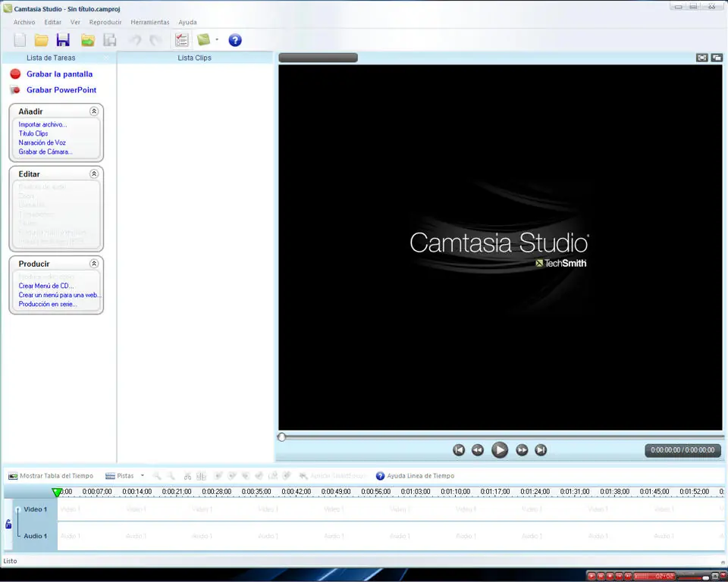Image resolution: width=728 pixels, height=582 pixels.
Task: Click Crear Menú de CD... link
Action: tap(46, 286)
